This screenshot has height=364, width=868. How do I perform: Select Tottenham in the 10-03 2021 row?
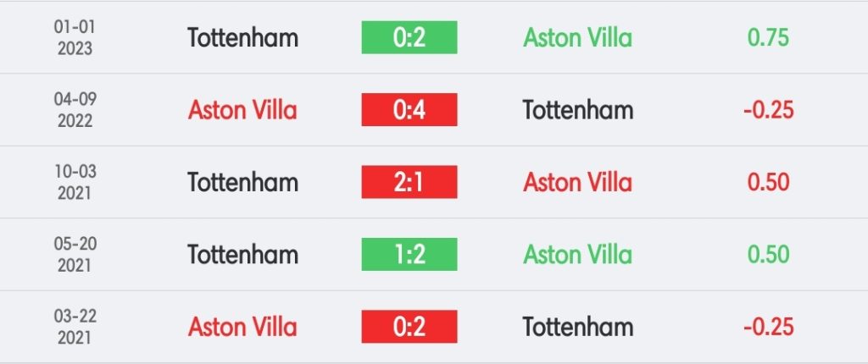coord(242,182)
